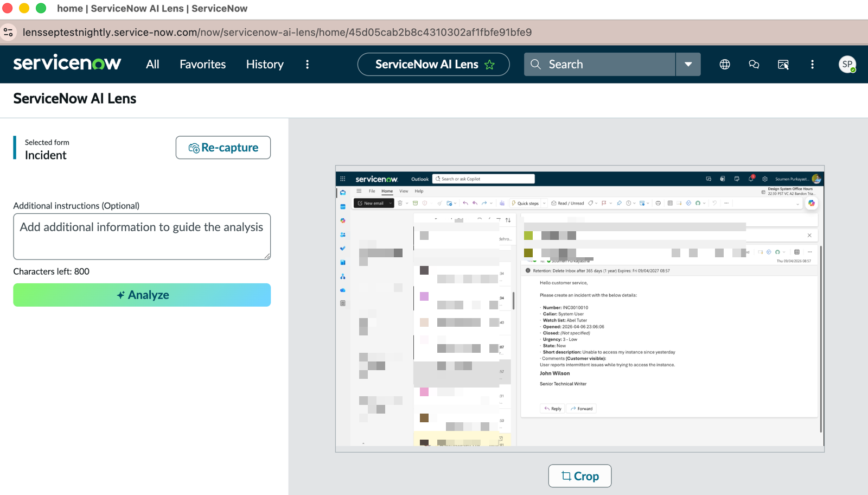
Task: Click the 'John Wilson' signature name
Action: tap(554, 373)
